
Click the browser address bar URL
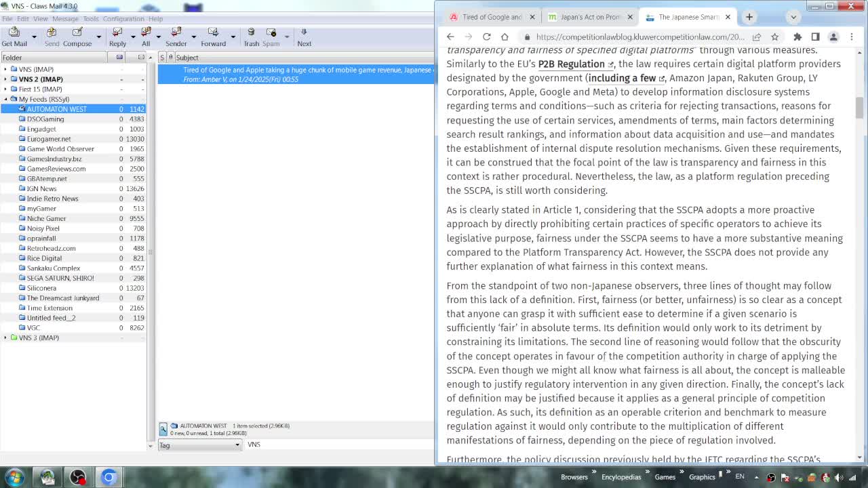[x=640, y=37]
